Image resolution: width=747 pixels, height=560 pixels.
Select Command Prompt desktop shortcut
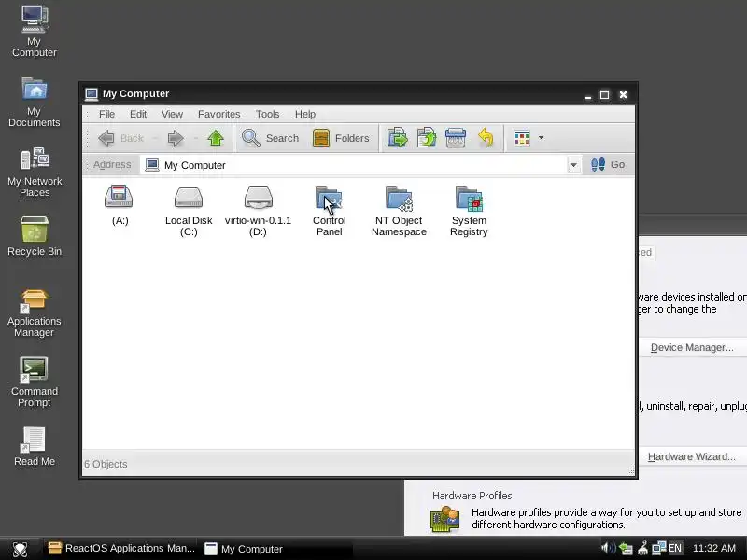35,382
